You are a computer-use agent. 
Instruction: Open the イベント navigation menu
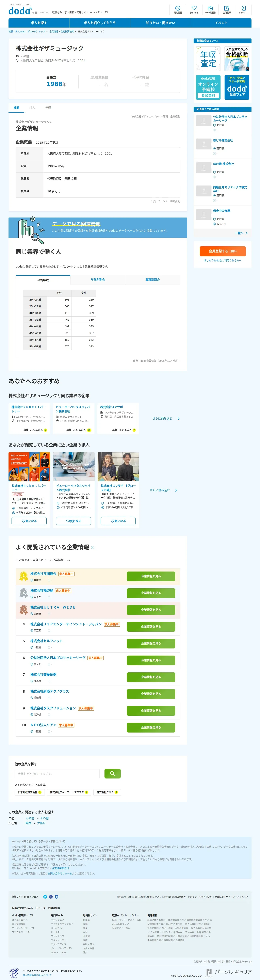pos(221,23)
